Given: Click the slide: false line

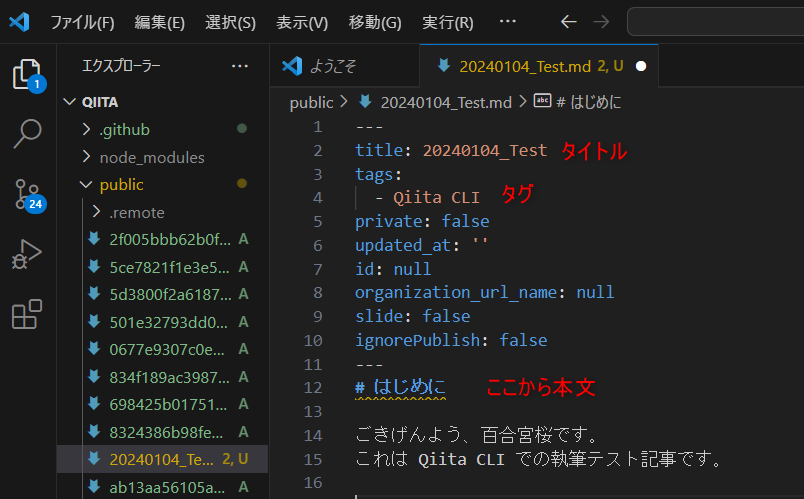Looking at the screenshot, I should tap(412, 316).
